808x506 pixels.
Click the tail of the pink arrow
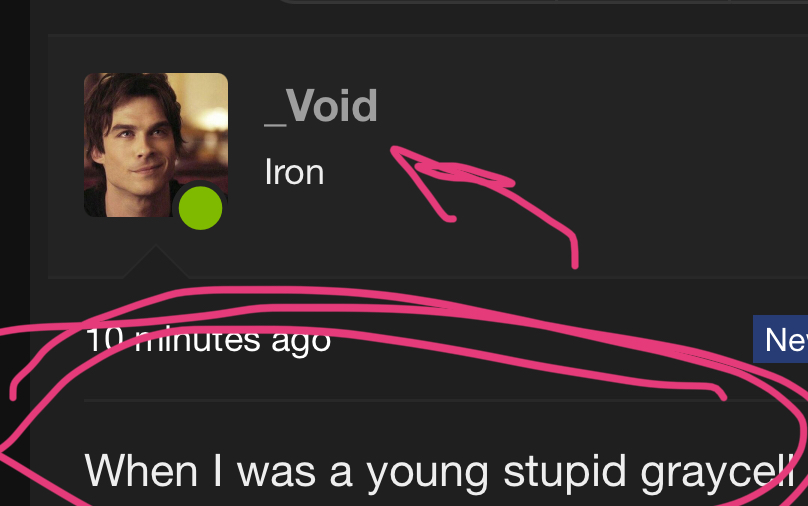(x=575, y=255)
